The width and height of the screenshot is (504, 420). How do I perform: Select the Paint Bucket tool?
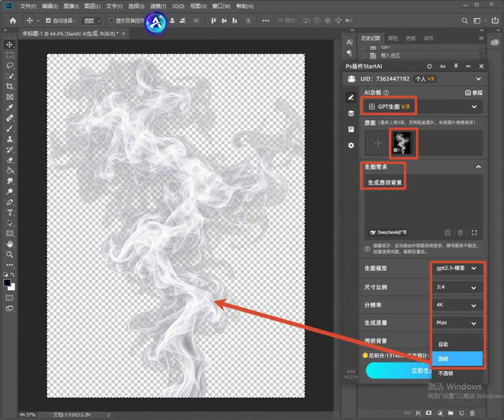(10, 171)
